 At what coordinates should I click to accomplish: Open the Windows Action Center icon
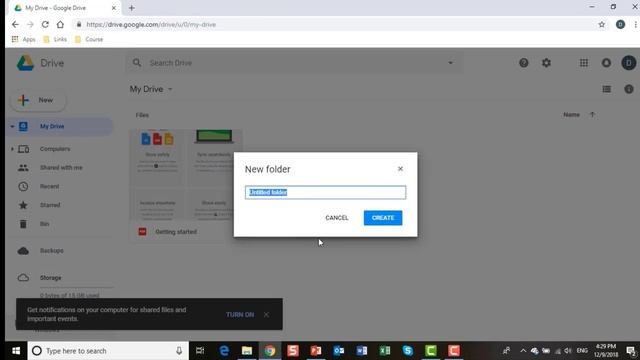(631, 351)
